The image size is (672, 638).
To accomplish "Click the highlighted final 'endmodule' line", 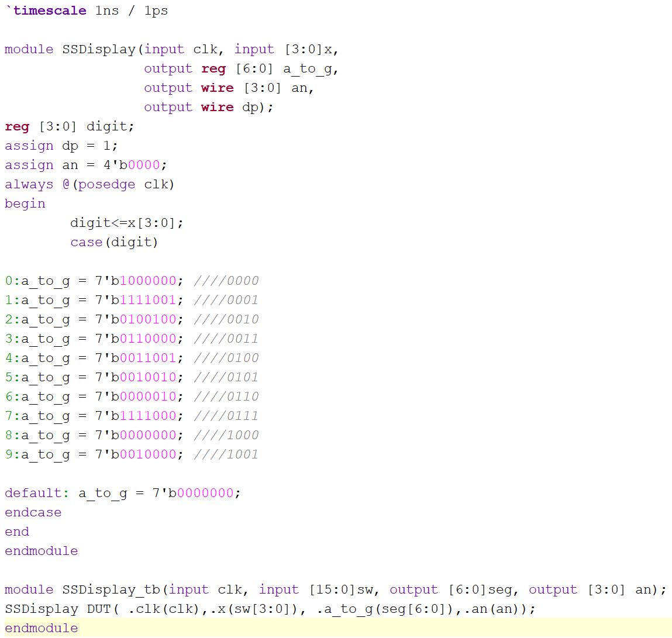I will coord(41,628).
